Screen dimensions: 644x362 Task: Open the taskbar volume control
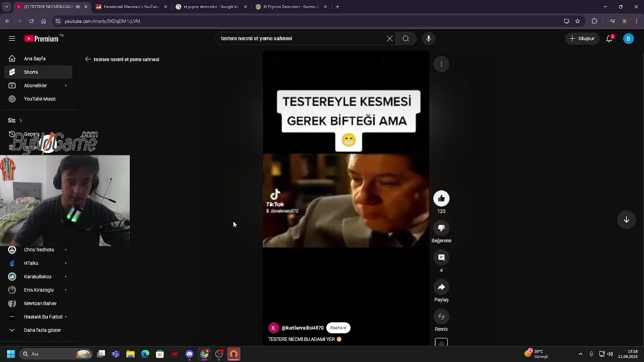(x=610, y=354)
